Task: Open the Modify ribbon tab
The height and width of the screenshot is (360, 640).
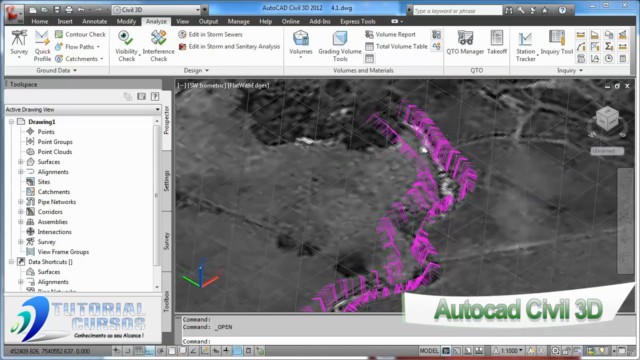Action: pyautogui.click(x=126, y=21)
